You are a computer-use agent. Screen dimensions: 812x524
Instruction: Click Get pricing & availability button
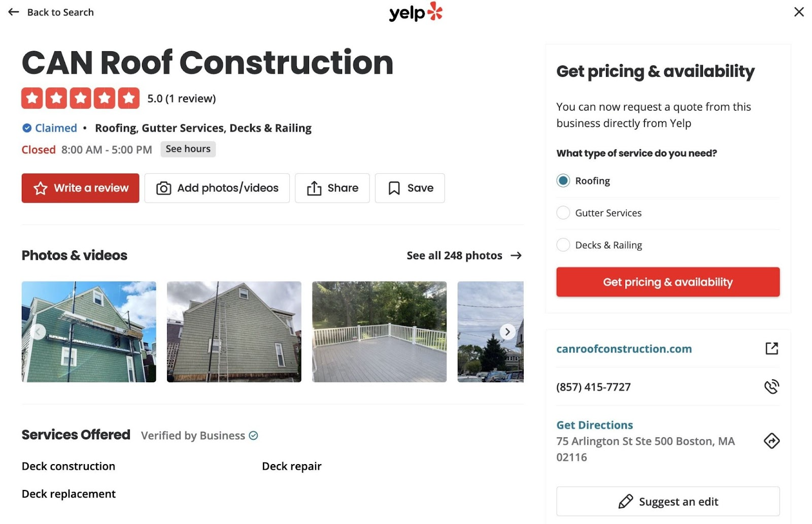pyautogui.click(x=667, y=282)
